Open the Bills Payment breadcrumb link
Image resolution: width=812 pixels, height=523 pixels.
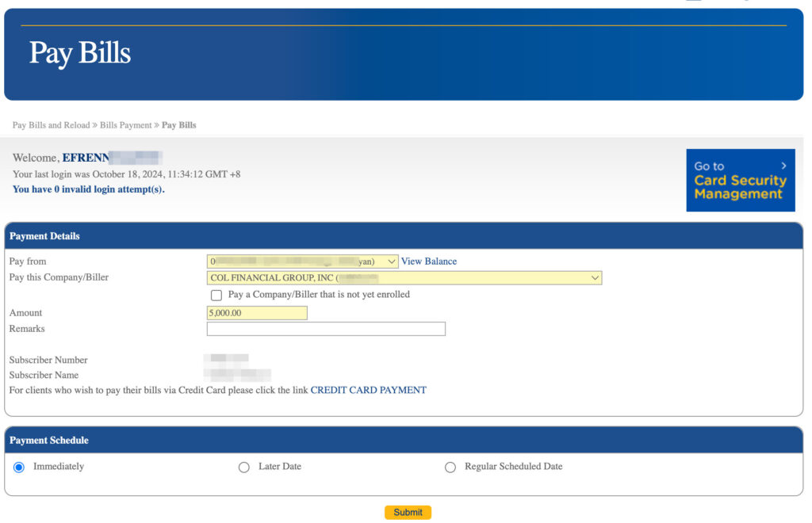tap(124, 124)
